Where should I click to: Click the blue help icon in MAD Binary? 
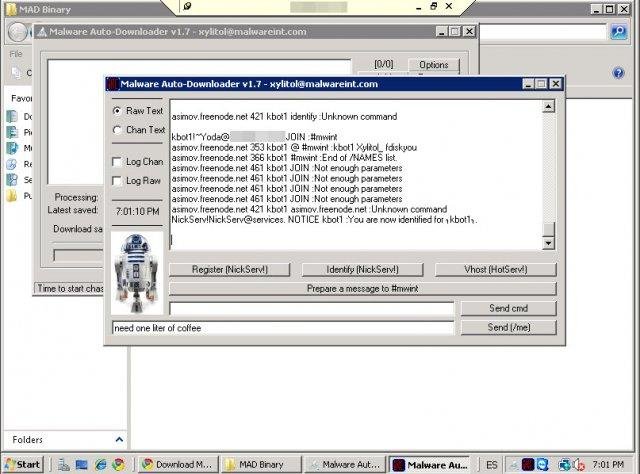618,73
